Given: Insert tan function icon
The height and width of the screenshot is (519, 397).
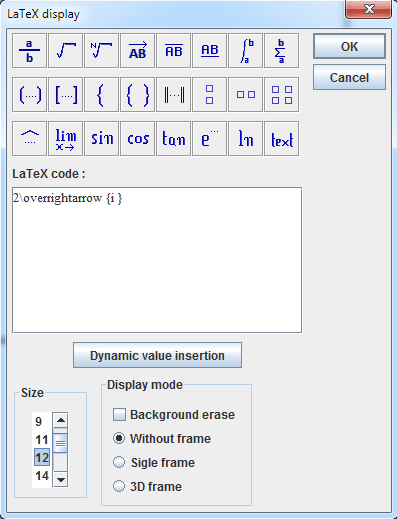Looking at the screenshot, I should (173, 139).
